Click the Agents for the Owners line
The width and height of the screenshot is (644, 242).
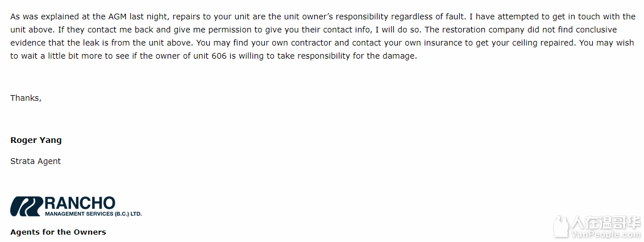click(x=58, y=232)
